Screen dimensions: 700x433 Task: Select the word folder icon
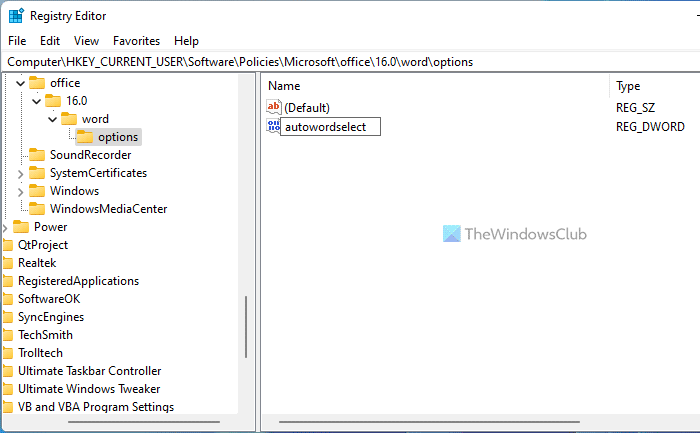(69, 119)
